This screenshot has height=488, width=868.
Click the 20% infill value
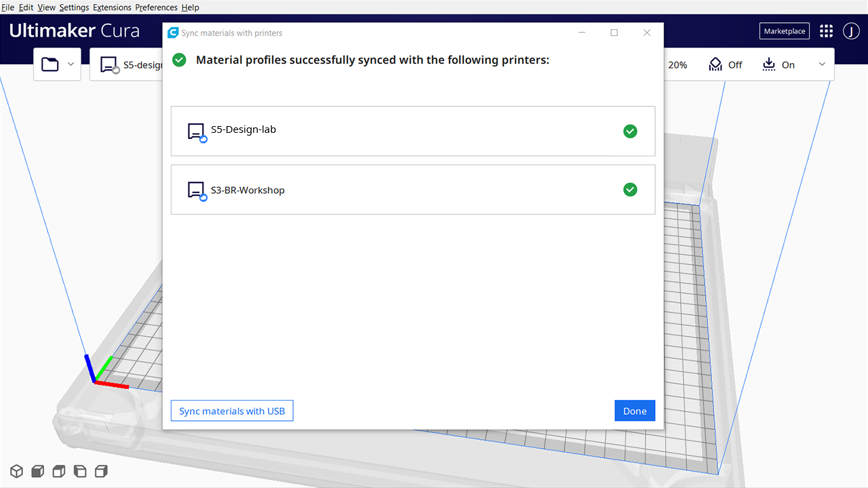point(677,65)
